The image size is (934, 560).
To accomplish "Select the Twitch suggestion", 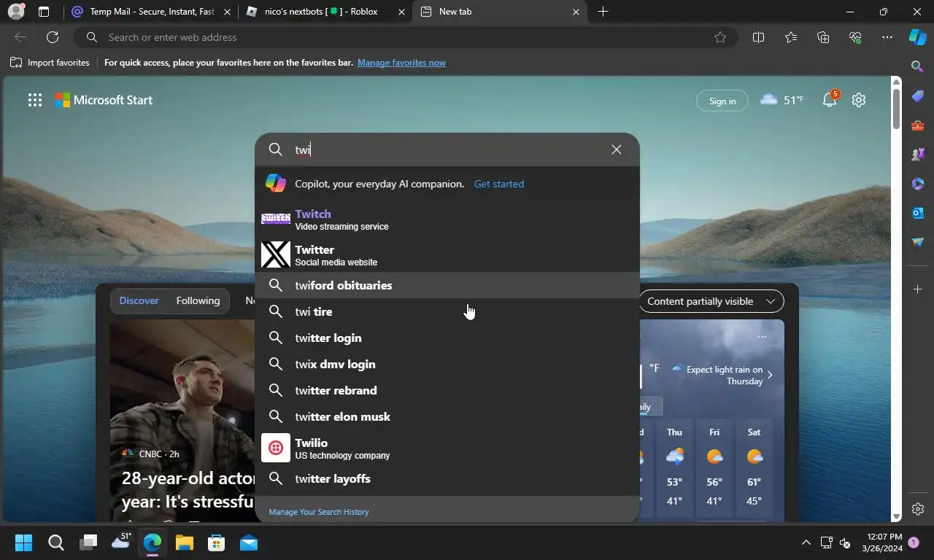I will (x=447, y=219).
